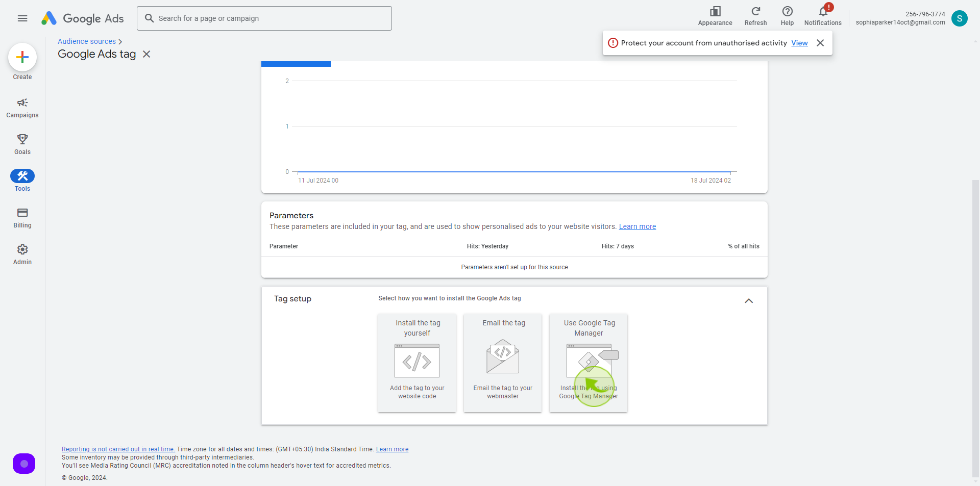
Task: Click the envelope icon for emailing tag
Action: [503, 356]
